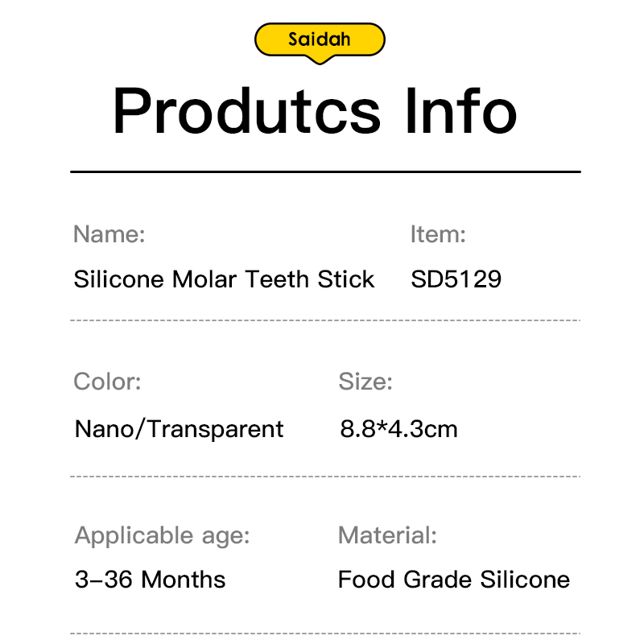
Task: Click the "Applicable age:" label
Action: tap(162, 535)
